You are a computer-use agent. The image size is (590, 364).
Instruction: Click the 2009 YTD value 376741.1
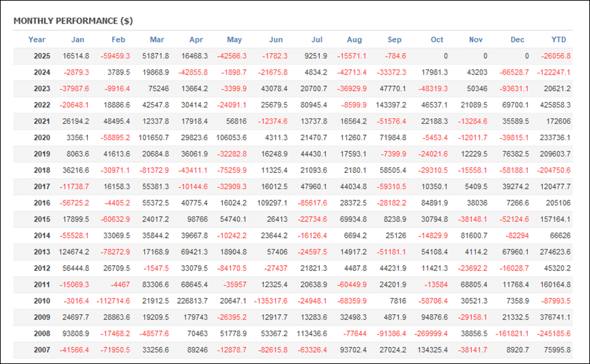pos(553,318)
